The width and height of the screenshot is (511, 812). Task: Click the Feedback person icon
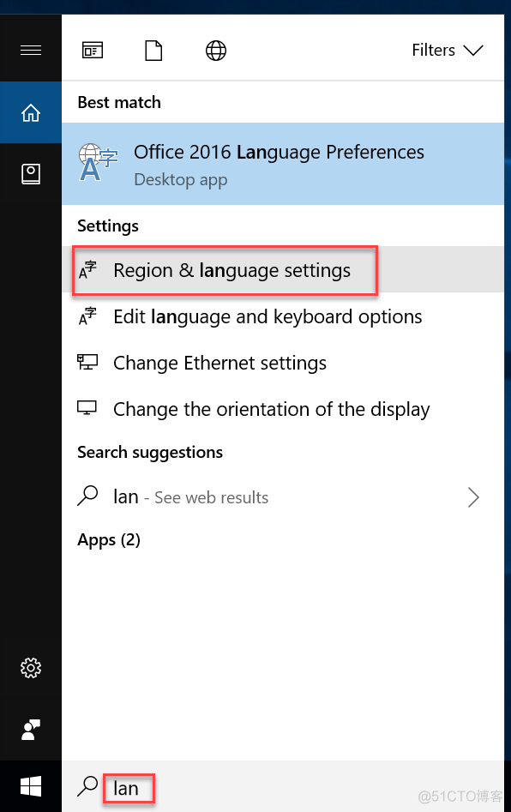coord(31,730)
